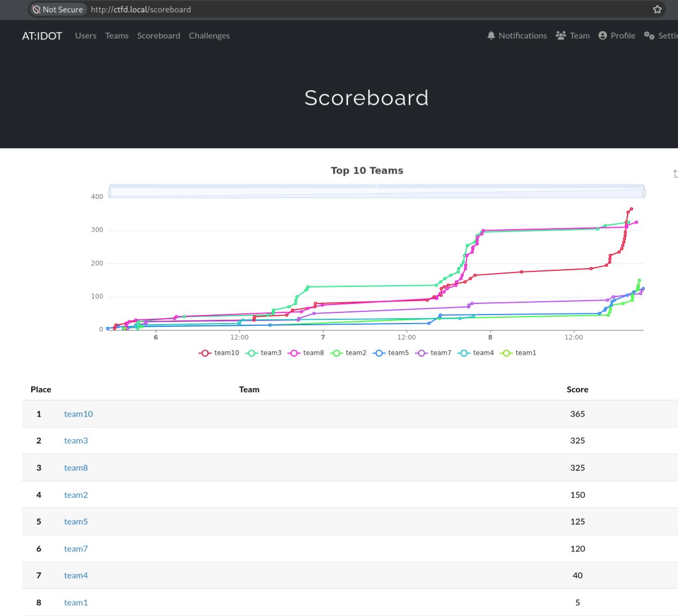Toggle team8 series in chart legend
This screenshot has height=616, width=678.
(306, 353)
